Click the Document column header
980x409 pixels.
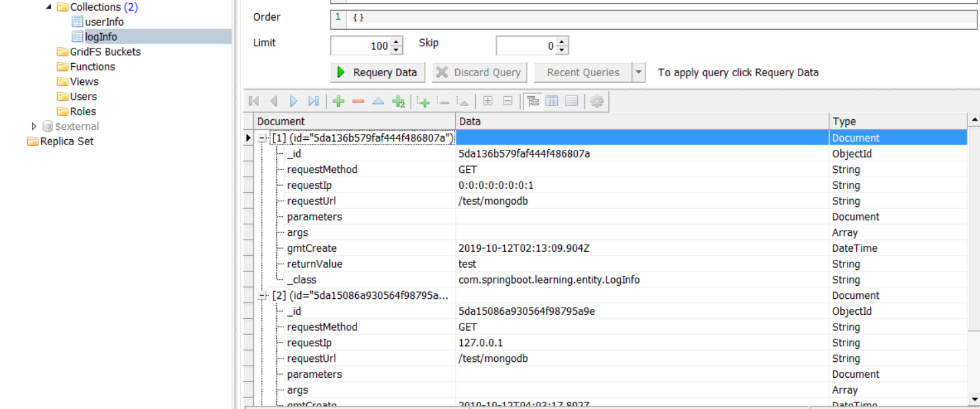[x=354, y=121]
